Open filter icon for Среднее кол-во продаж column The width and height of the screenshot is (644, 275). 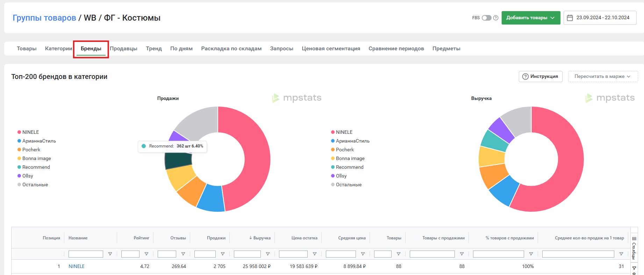(x=621, y=254)
